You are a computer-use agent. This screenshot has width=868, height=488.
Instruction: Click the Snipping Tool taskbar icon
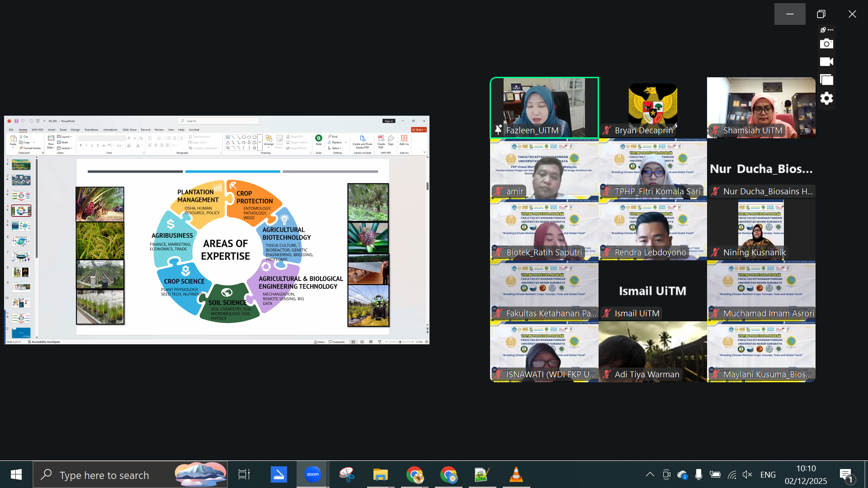coord(347,474)
